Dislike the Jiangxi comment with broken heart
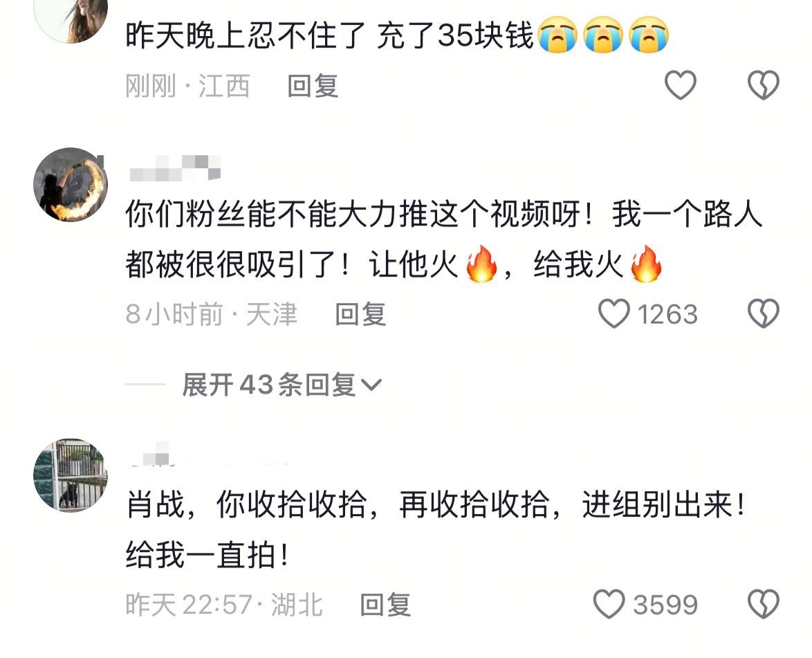 pyautogui.click(x=764, y=85)
